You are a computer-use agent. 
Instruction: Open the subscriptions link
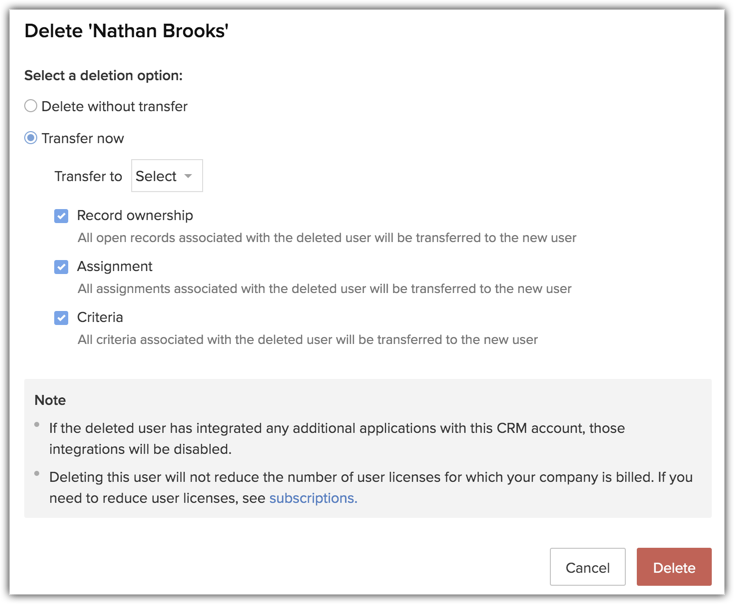coord(313,498)
